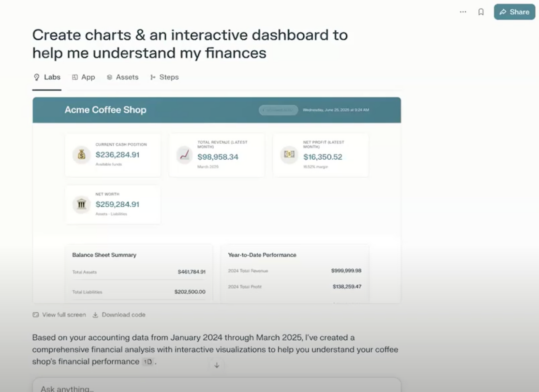Screen dimensions: 539x392
Task: Click the Ask anything input field
Action: click(x=216, y=388)
